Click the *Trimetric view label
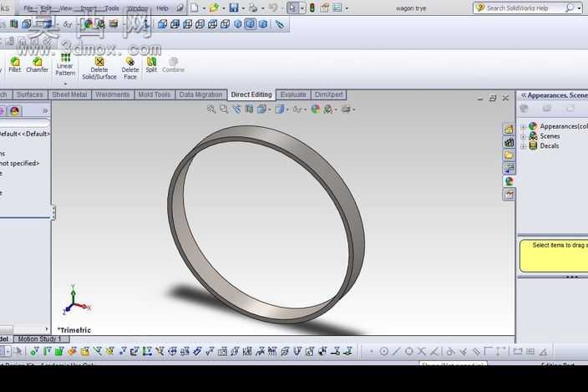Image resolution: width=588 pixels, height=392 pixels. point(73,330)
